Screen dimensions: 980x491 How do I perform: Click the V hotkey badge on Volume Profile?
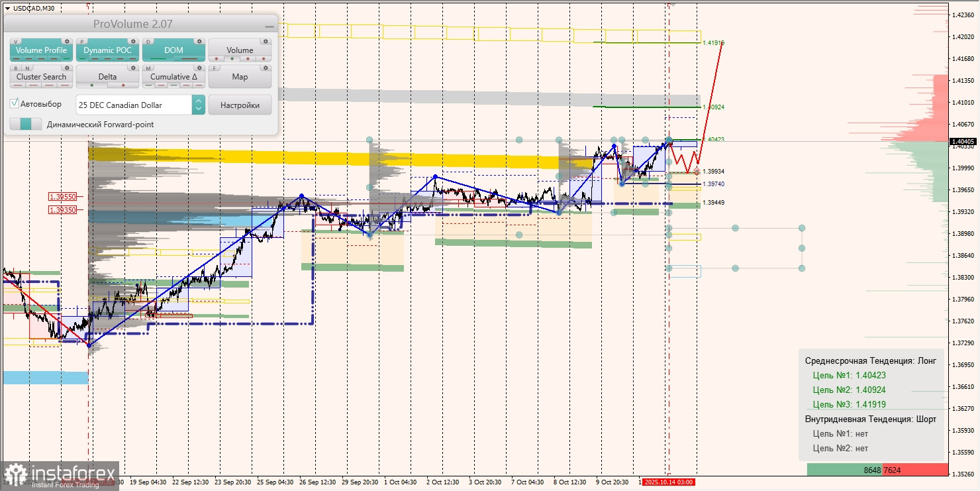click(x=16, y=41)
